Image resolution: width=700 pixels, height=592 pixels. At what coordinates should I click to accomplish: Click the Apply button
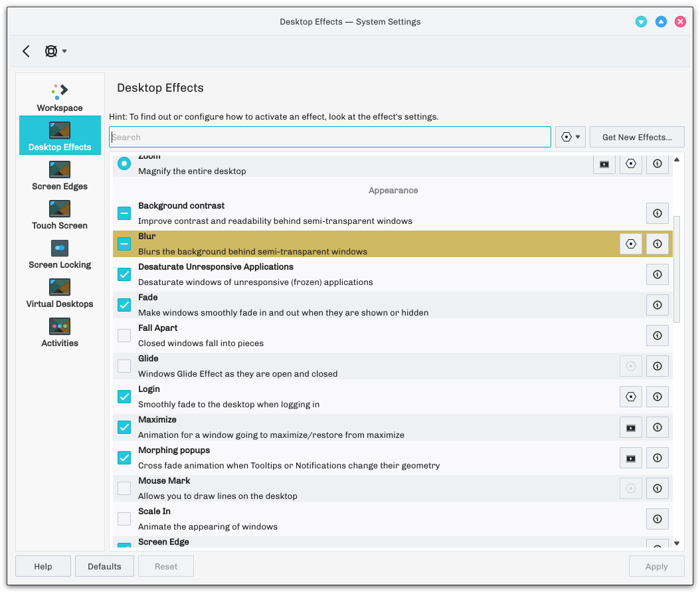[656, 566]
